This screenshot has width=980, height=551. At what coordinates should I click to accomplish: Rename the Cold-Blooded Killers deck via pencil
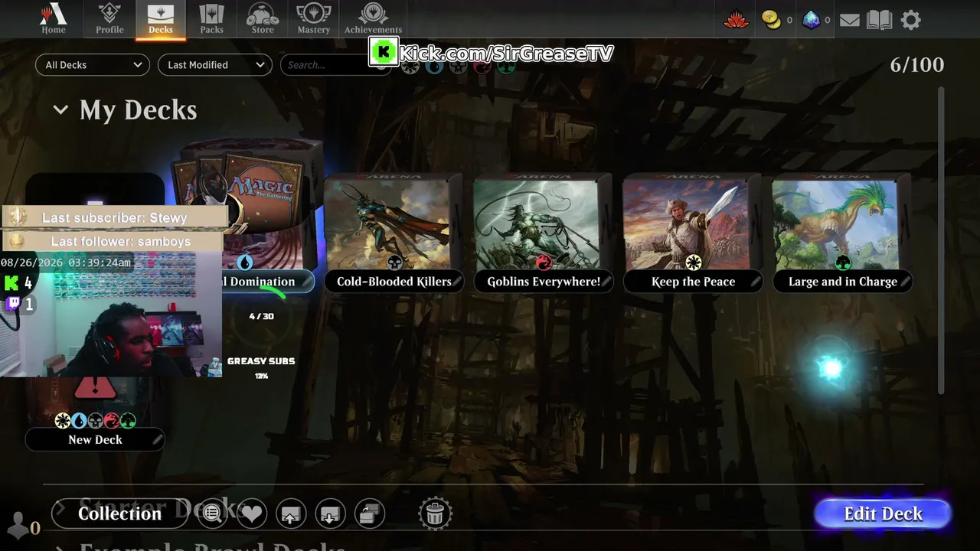tap(456, 282)
